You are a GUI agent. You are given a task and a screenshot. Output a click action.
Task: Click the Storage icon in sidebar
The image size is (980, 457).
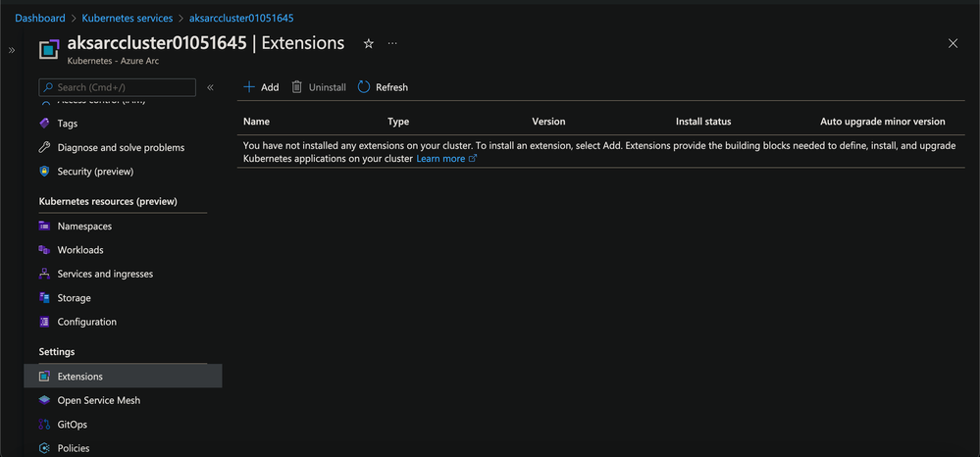coord(44,297)
